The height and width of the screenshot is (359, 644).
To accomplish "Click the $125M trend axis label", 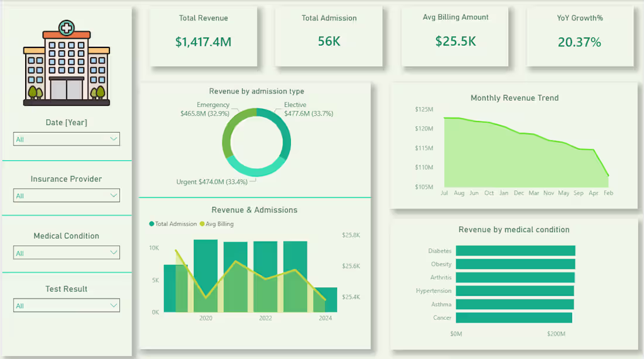I will pyautogui.click(x=424, y=109).
